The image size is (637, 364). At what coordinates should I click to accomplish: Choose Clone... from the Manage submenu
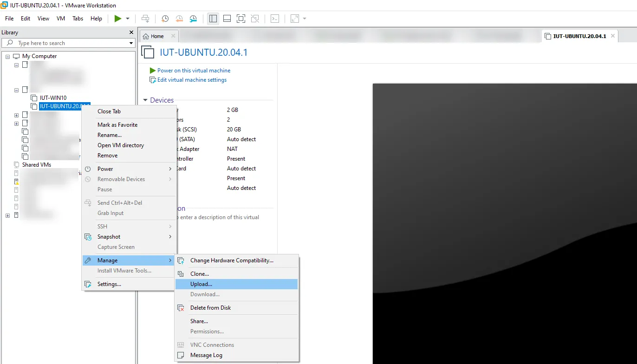click(200, 274)
